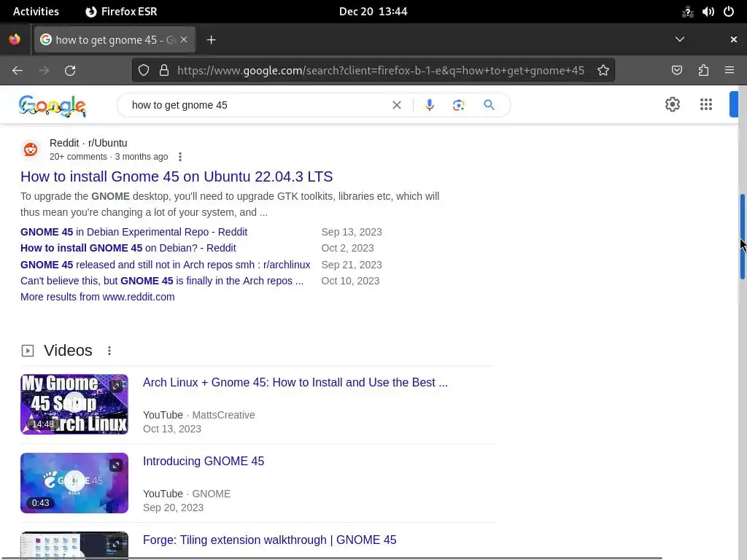Image resolution: width=747 pixels, height=560 pixels.
Task: Open a new tab with the plus button
Action: coord(211,40)
